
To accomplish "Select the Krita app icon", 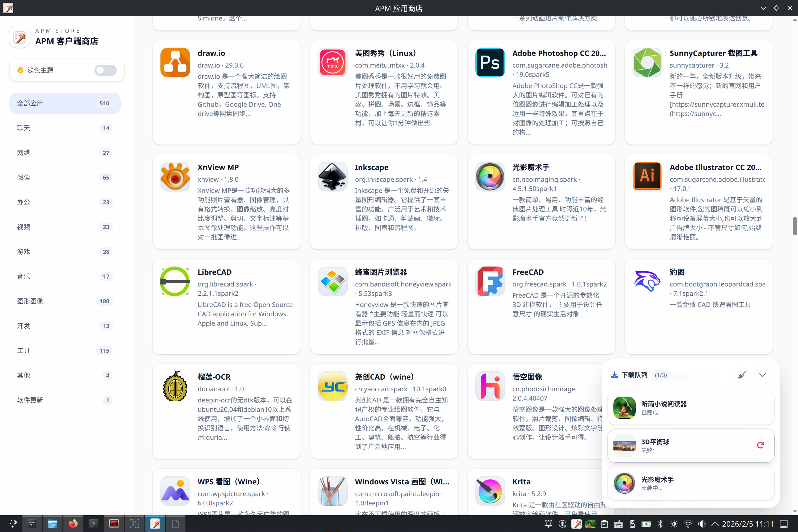I will coord(490,491).
